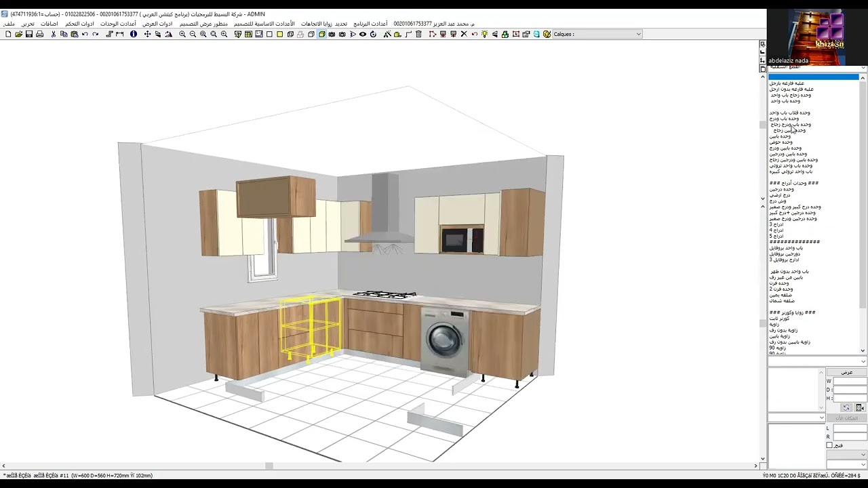Click the Zoom in magnifier icon
This screenshot has width=868, height=488.
pyautogui.click(x=182, y=34)
